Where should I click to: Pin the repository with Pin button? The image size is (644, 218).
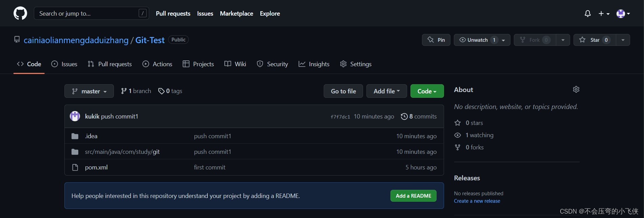[436, 40]
